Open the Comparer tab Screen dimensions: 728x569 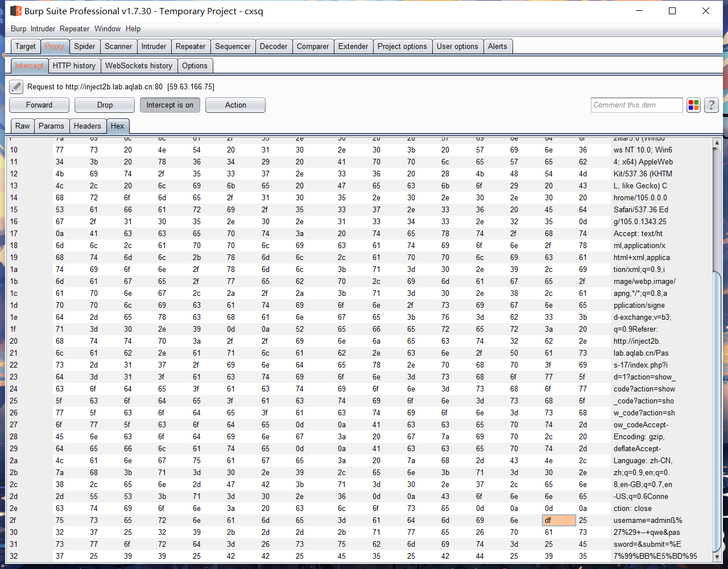(x=313, y=47)
